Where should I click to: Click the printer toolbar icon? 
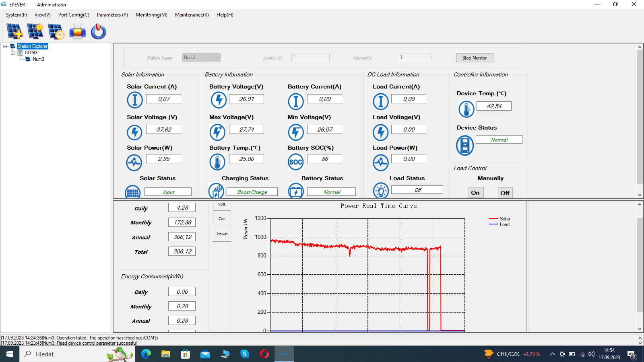point(77,31)
